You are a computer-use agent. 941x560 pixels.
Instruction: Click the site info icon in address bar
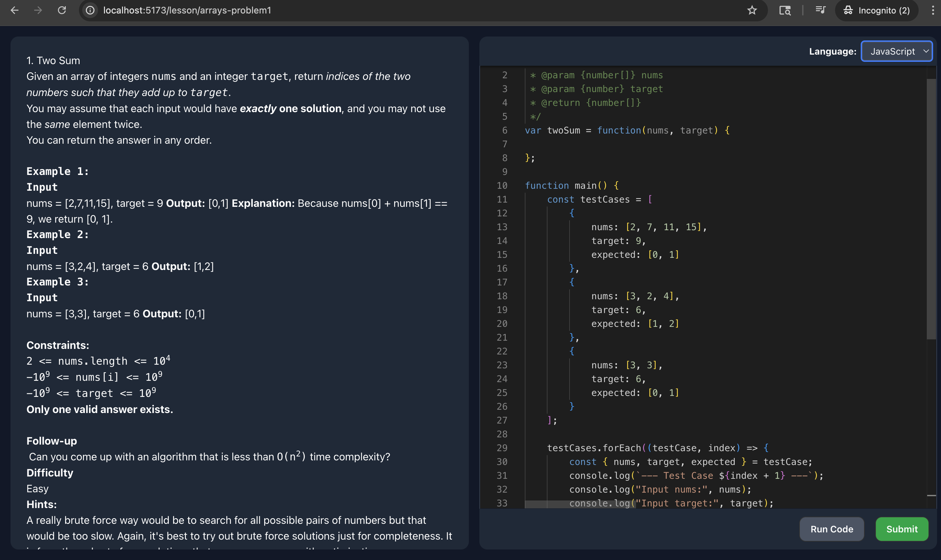pyautogui.click(x=90, y=10)
